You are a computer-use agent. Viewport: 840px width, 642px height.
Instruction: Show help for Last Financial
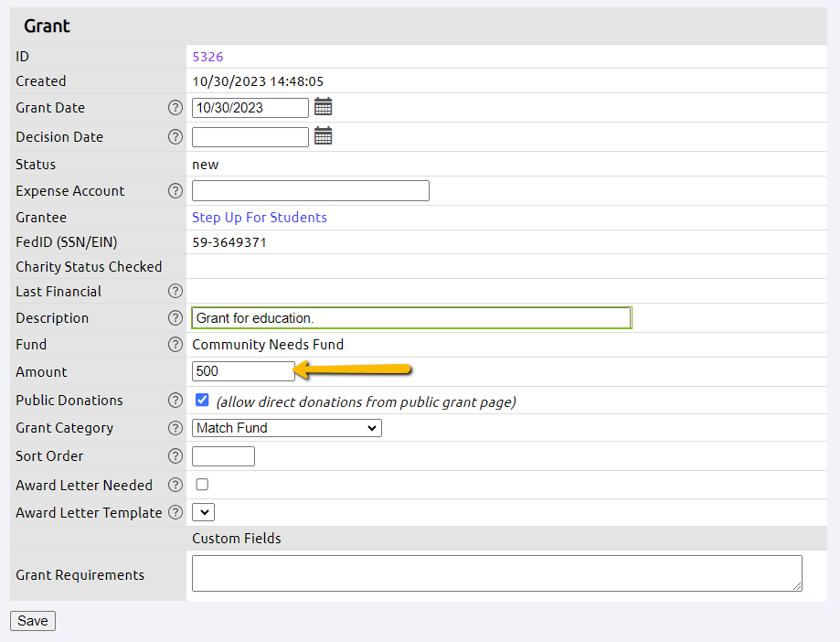click(175, 292)
